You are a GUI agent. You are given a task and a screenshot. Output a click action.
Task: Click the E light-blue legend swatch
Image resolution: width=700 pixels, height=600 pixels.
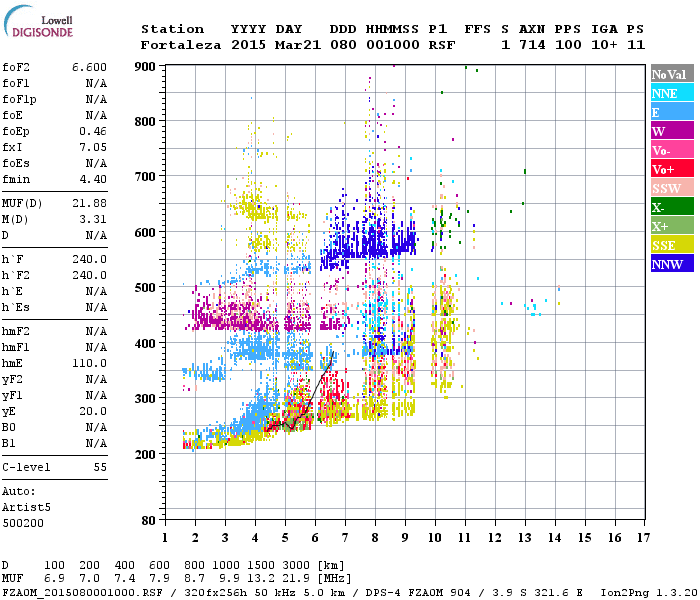[x=672, y=112]
